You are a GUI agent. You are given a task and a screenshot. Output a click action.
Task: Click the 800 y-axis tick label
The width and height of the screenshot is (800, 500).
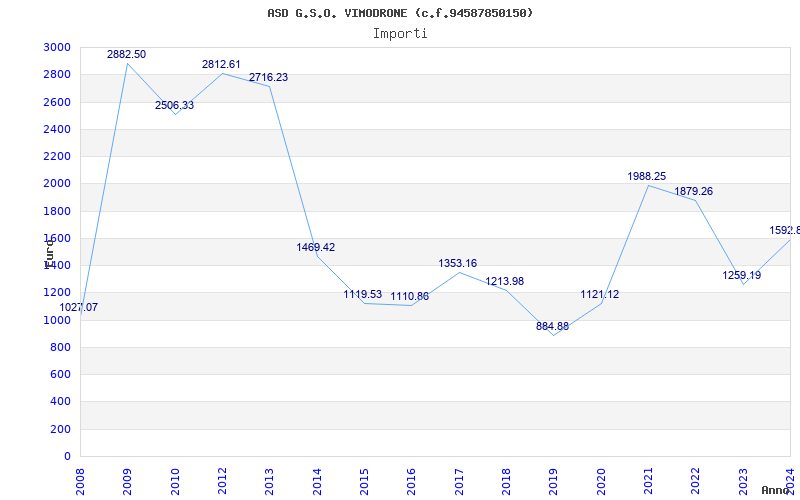point(60,347)
